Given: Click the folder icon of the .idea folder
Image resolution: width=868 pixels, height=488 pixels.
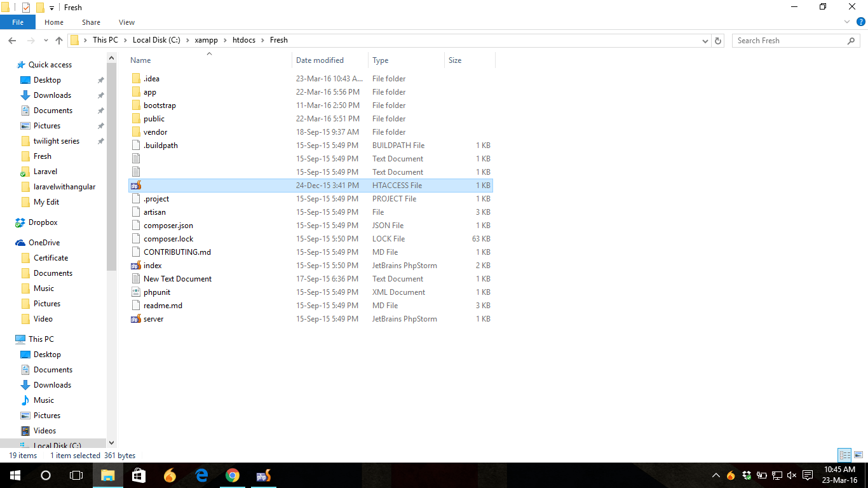Looking at the screenshot, I should tap(136, 79).
